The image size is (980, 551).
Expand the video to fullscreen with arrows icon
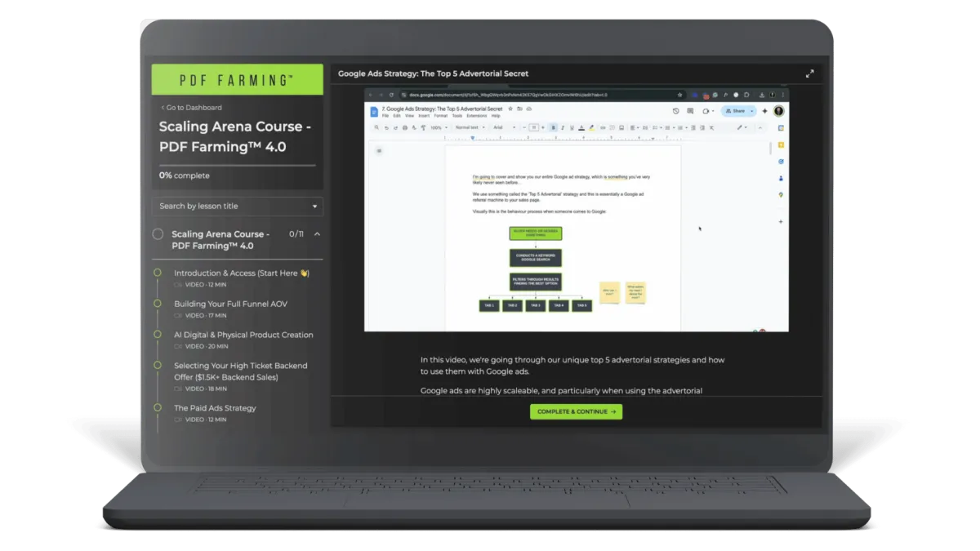click(x=810, y=73)
